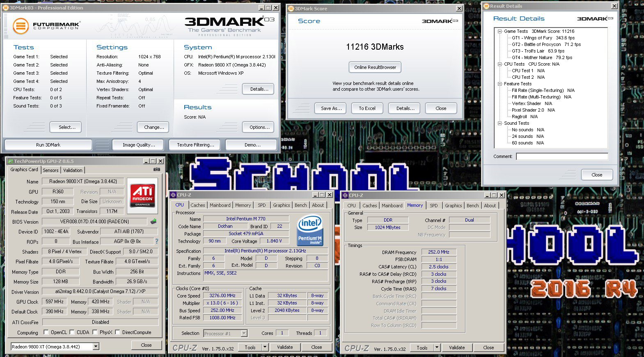Collapse the Sound Tests tree node

[x=500, y=123]
